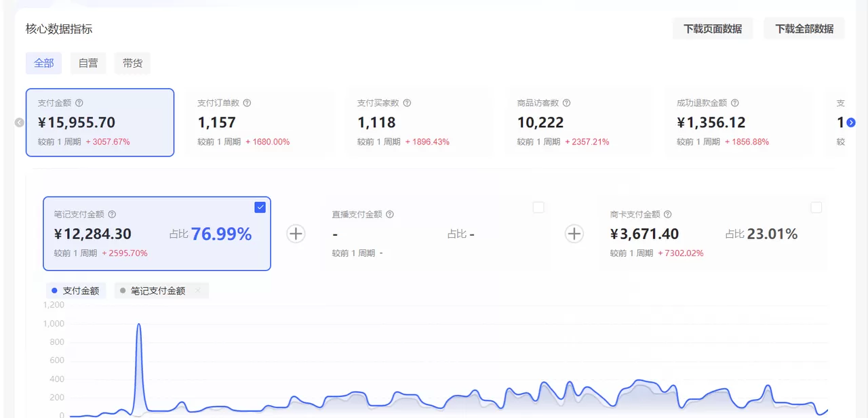Click the left arrow of the metrics carousel
Image resolution: width=868 pixels, height=418 pixels.
point(18,123)
